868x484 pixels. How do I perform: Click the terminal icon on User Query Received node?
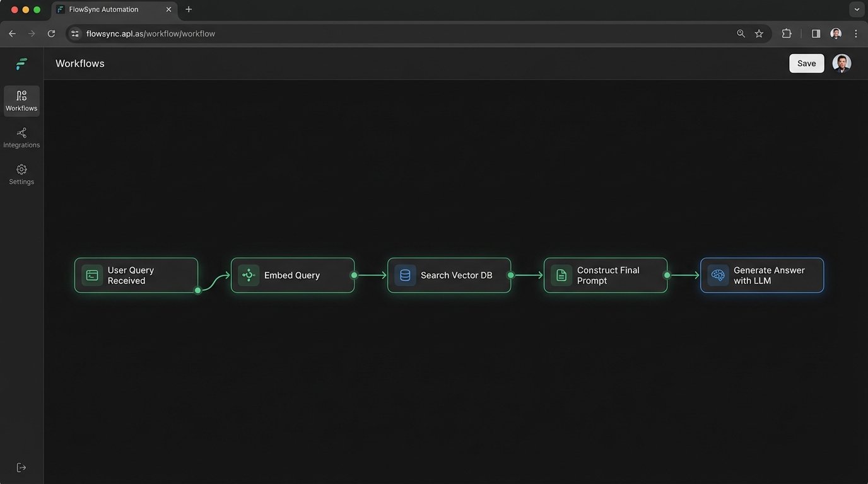[x=92, y=275]
